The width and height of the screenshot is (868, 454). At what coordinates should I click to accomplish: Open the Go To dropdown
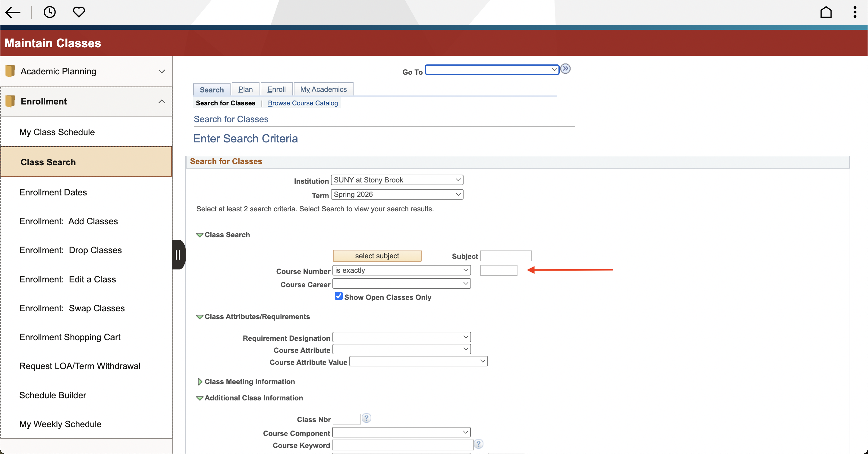point(492,70)
